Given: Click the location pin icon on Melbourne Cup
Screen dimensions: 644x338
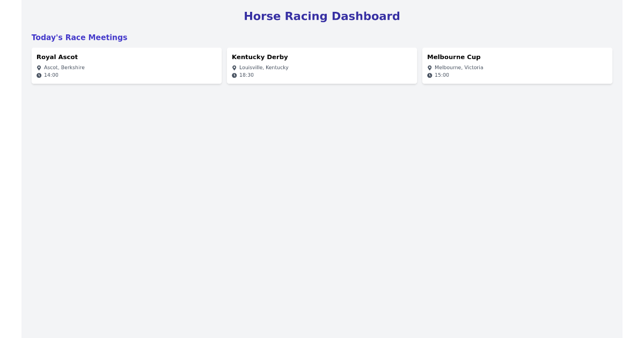Looking at the screenshot, I should [429, 68].
